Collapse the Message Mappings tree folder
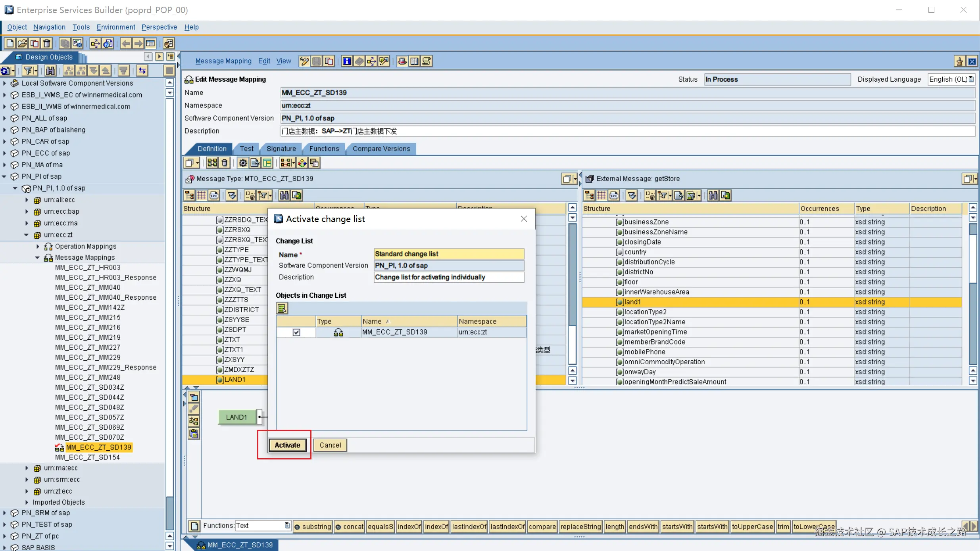Screen dimensions: 980x551 (37, 257)
